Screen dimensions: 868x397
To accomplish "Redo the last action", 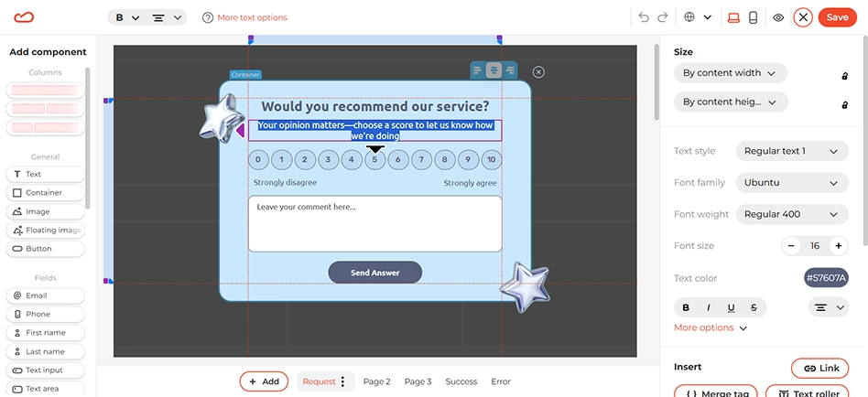I will [x=662, y=17].
